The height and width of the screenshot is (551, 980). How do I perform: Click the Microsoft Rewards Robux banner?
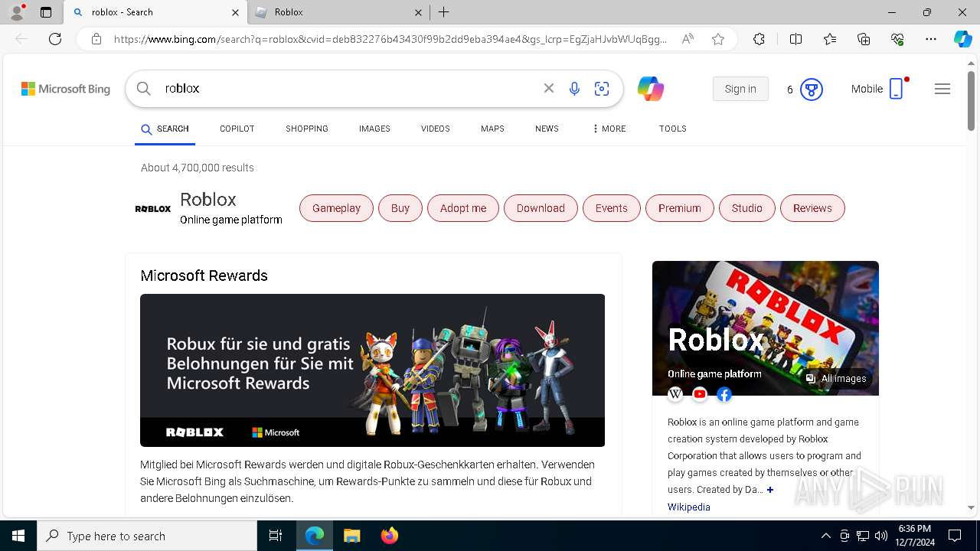372,370
